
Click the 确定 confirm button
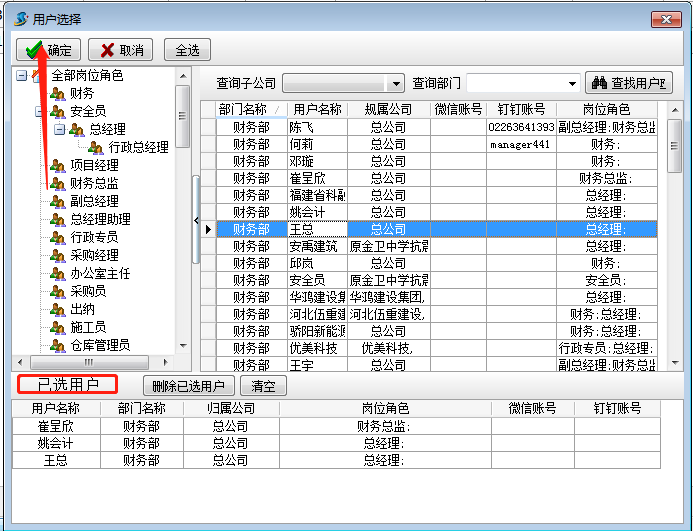[48, 50]
